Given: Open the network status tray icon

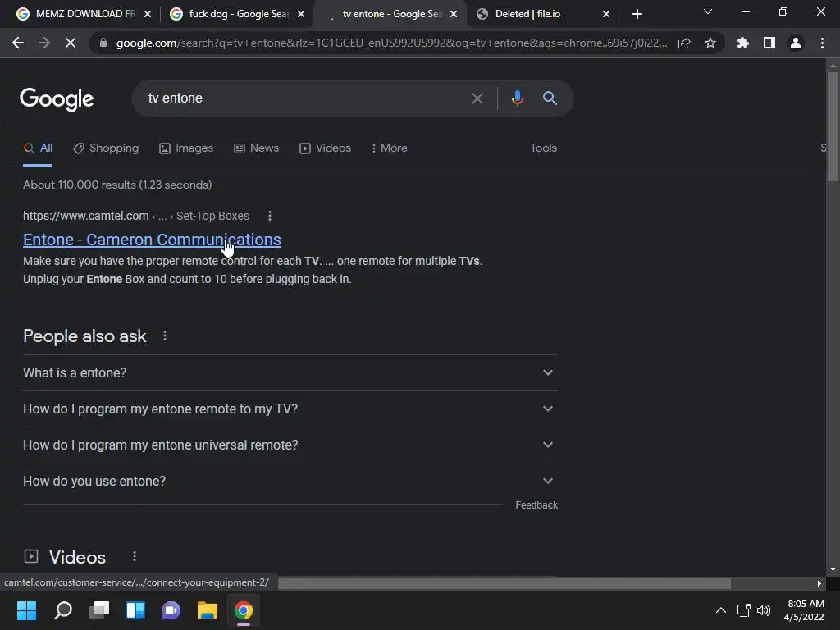Looking at the screenshot, I should 743,610.
